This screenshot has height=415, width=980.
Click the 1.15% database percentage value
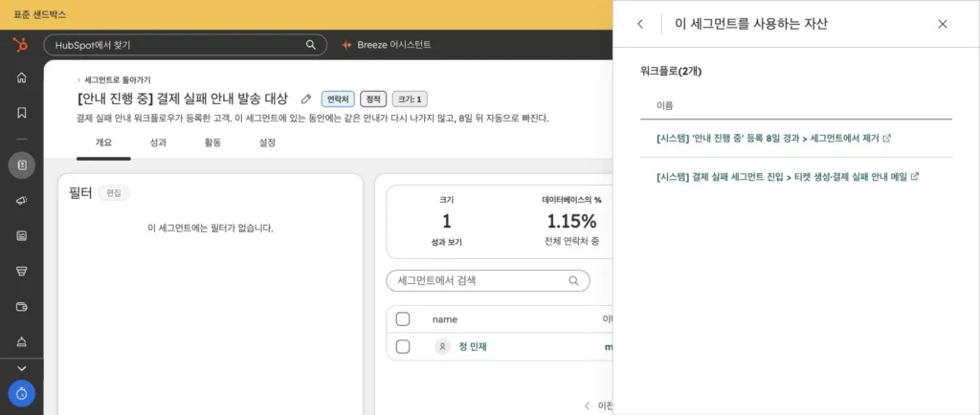click(x=571, y=221)
